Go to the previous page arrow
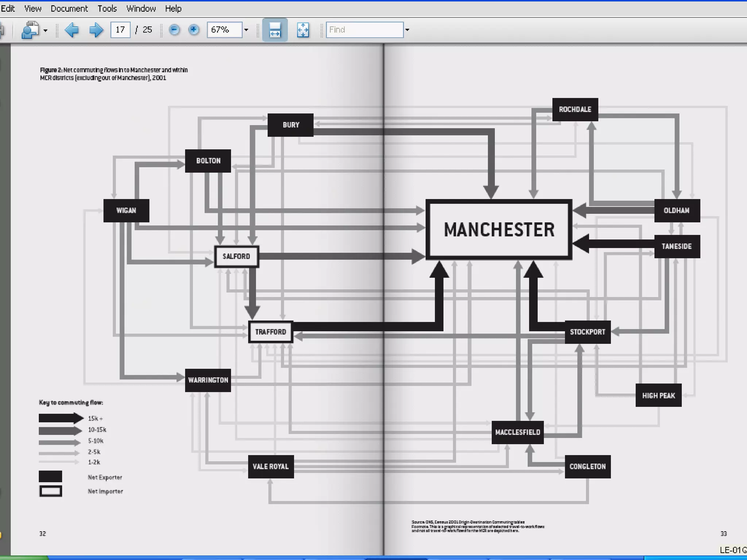Screen dimensions: 747x560 tap(71, 30)
